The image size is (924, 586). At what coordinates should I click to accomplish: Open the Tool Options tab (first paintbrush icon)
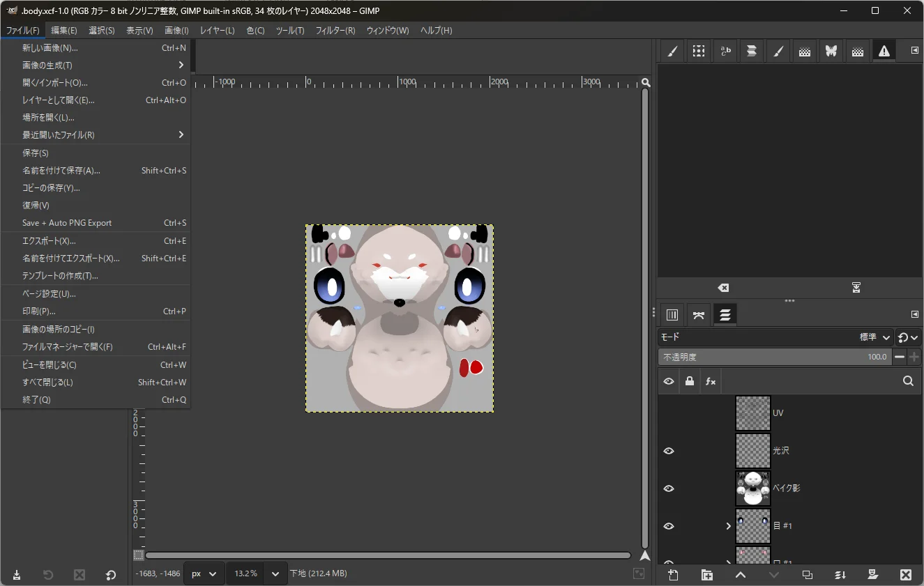point(672,51)
